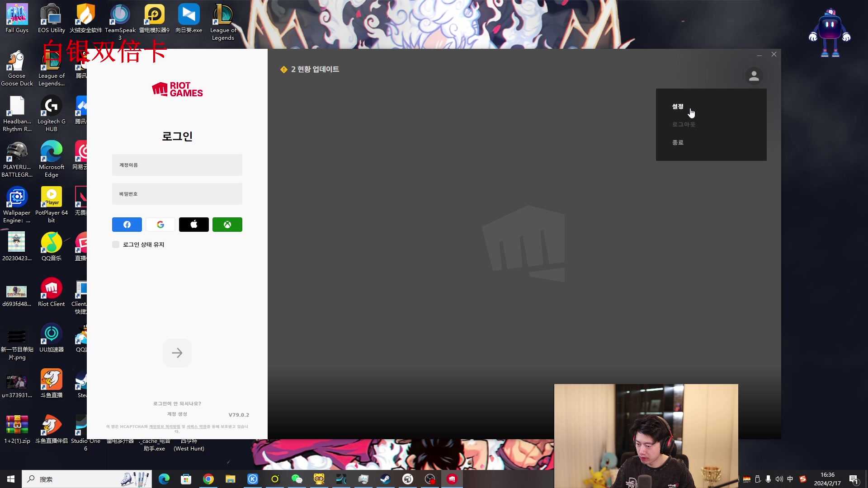
Task: Select the 向日葵.exe desktop icon
Action: point(189,19)
